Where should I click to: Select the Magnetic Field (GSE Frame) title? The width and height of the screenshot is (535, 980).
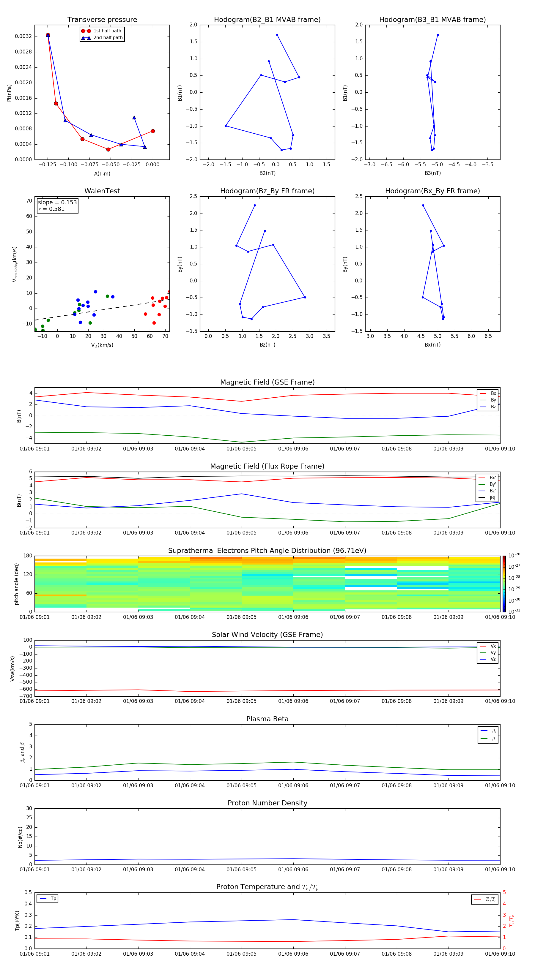267,382
